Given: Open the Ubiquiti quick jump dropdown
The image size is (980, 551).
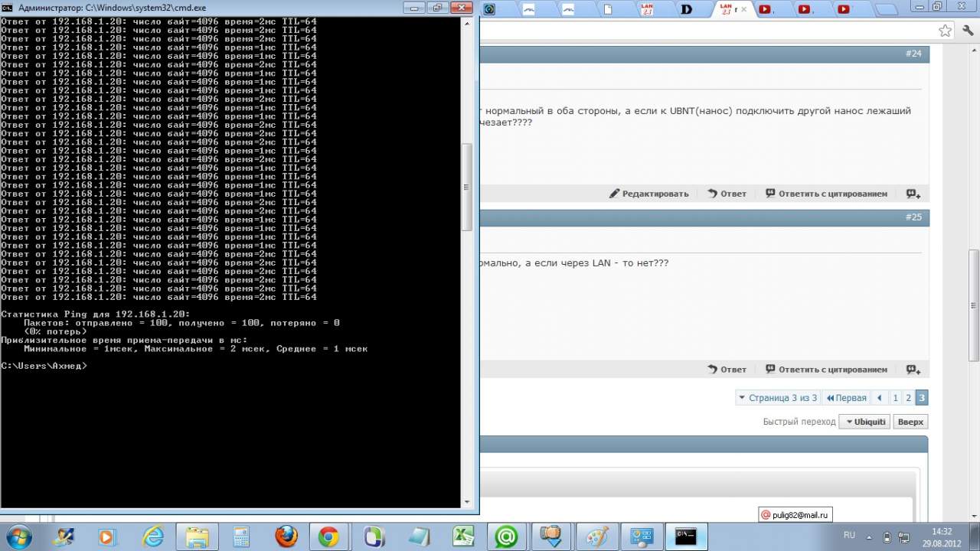Looking at the screenshot, I should pos(864,422).
